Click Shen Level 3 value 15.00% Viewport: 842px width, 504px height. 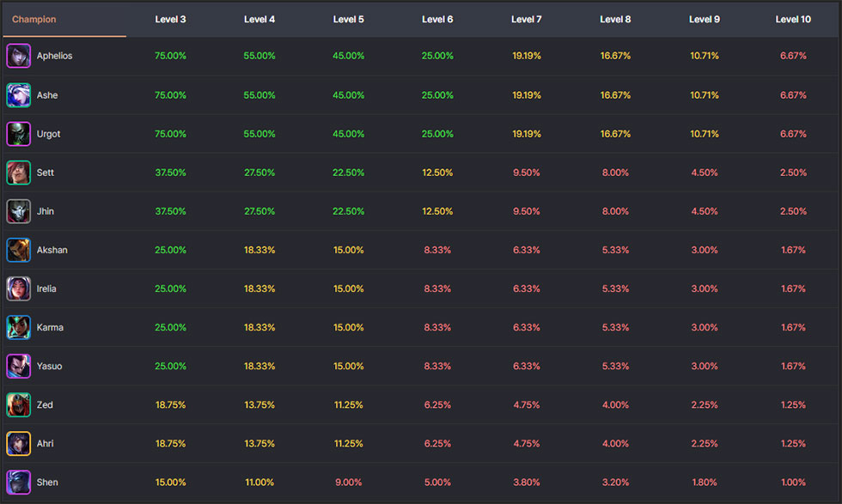tap(170, 482)
